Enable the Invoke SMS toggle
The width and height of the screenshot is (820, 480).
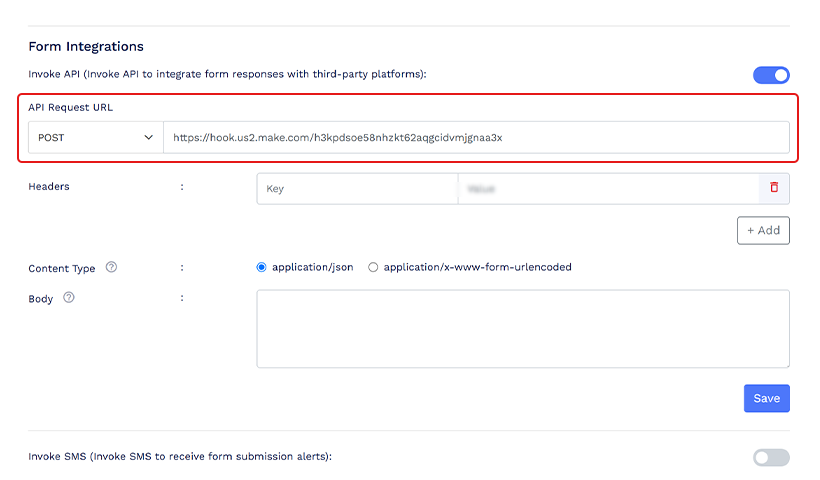coord(771,457)
